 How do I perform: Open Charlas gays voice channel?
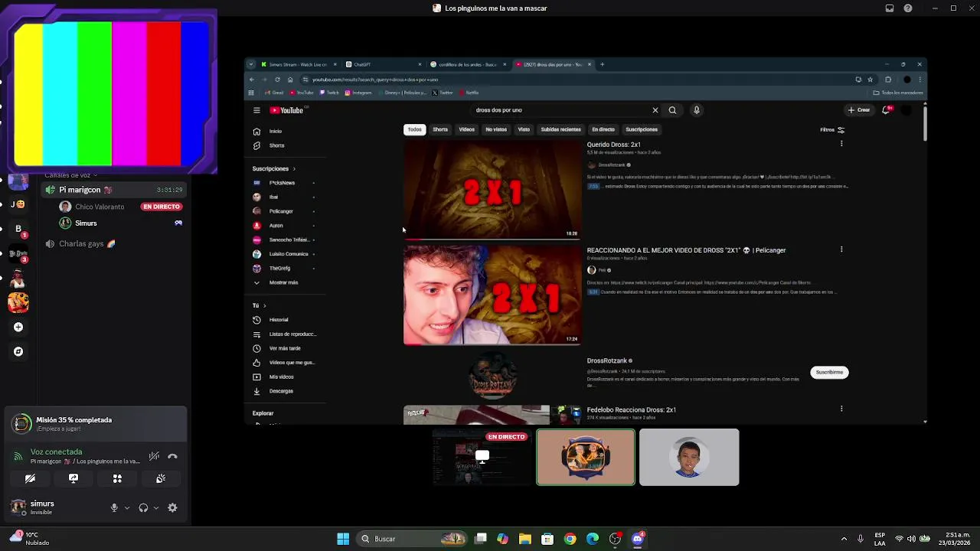[113, 244]
